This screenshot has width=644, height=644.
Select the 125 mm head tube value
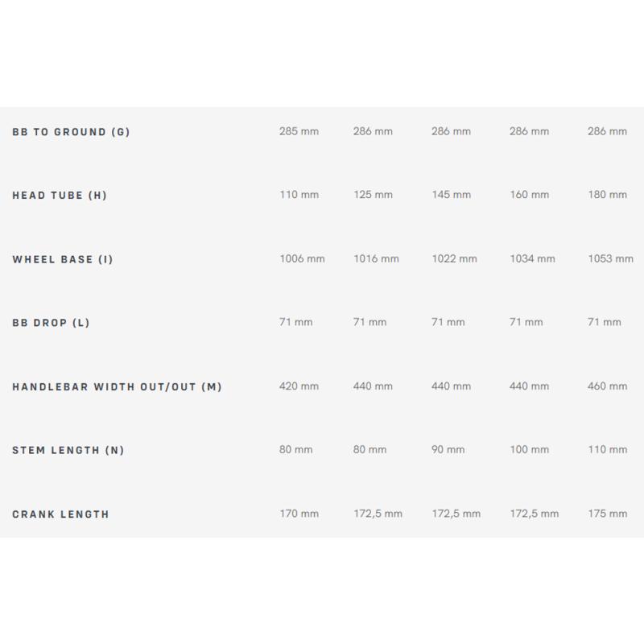tap(373, 195)
